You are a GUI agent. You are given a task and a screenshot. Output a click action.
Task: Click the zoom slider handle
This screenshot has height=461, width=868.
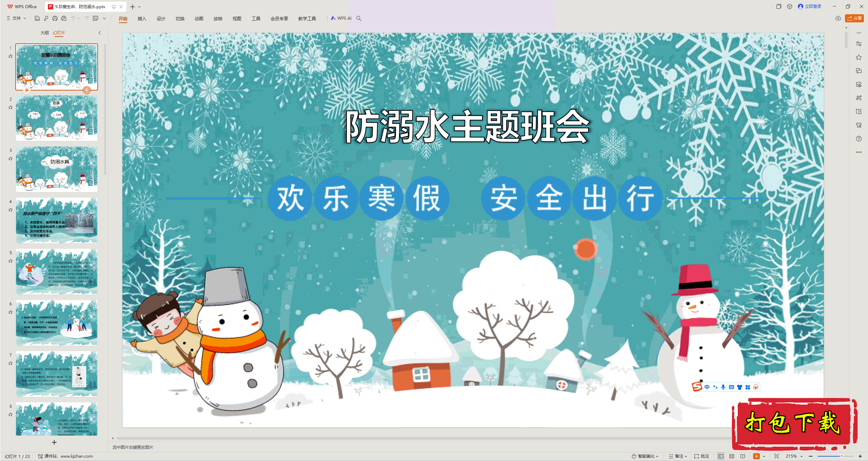click(x=841, y=456)
